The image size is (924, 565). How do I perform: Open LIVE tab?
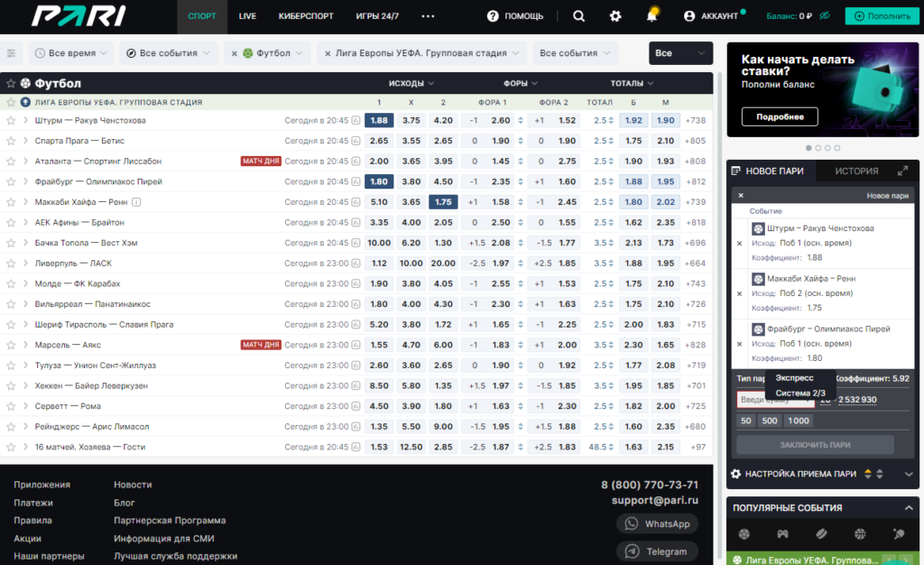click(x=247, y=16)
